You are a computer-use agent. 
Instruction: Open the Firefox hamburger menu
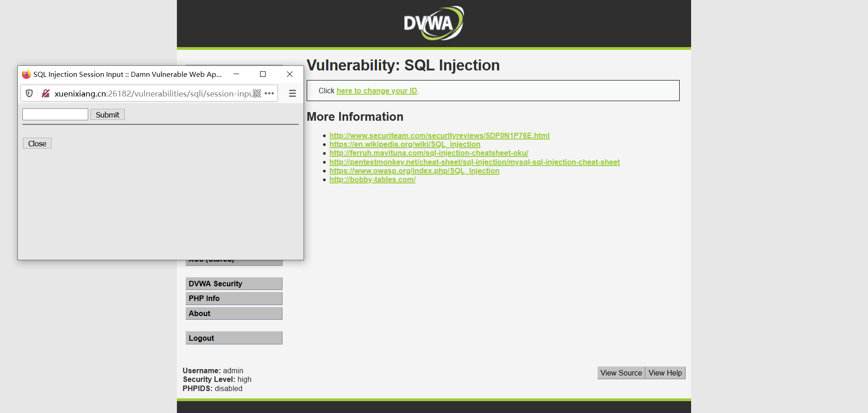(x=293, y=93)
